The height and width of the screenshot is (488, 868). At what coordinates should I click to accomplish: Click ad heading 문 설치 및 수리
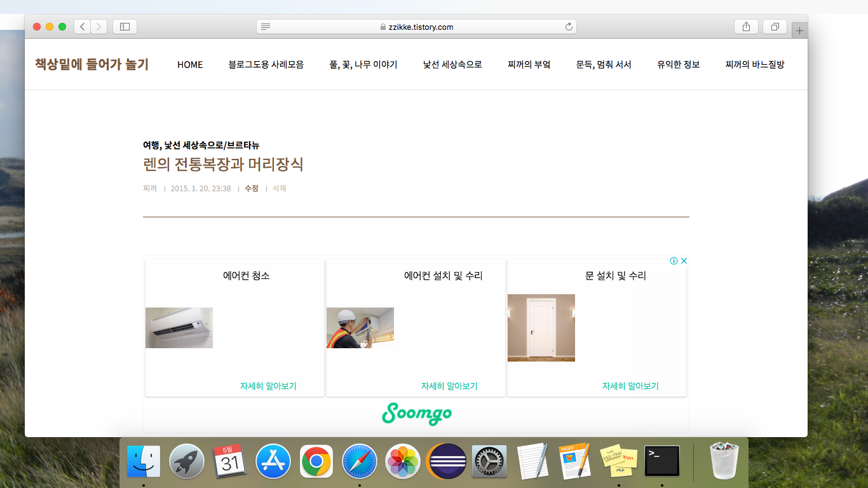coord(616,276)
